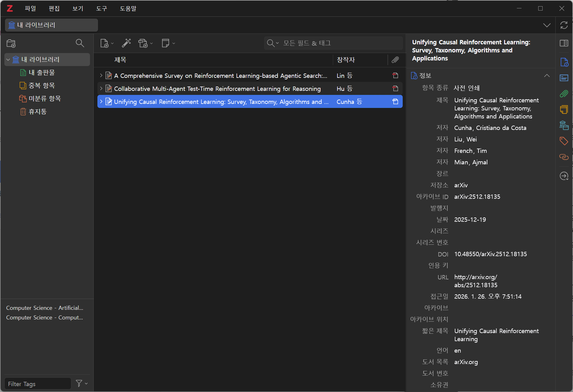Open the related items icon in side nav
Image resolution: width=573 pixels, height=392 pixels.
click(x=564, y=157)
